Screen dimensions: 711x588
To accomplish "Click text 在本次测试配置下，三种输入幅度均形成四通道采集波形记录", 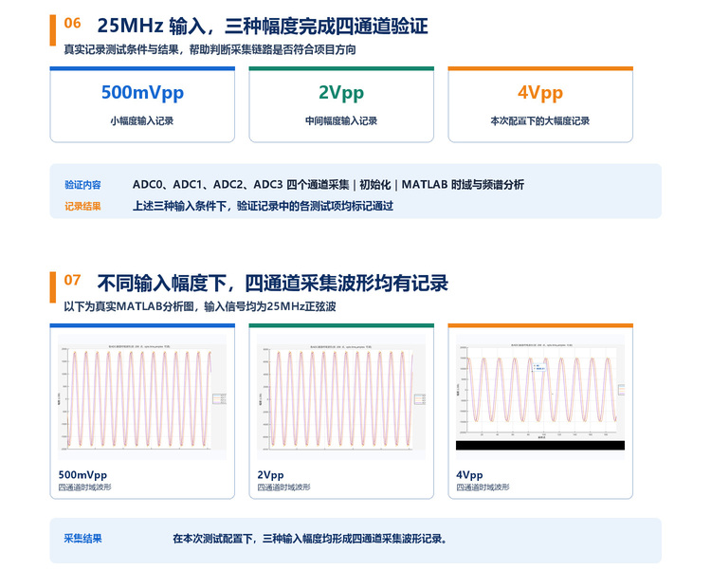I will coord(310,539).
